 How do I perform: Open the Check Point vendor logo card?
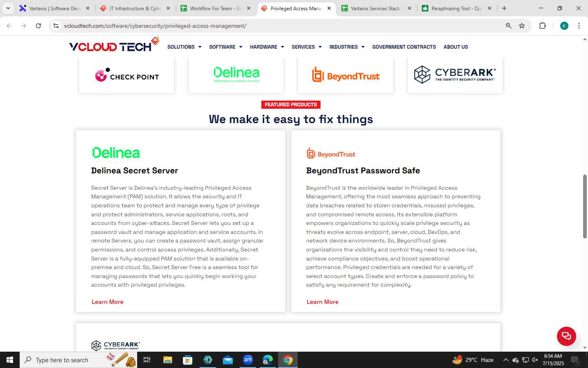coord(127,75)
